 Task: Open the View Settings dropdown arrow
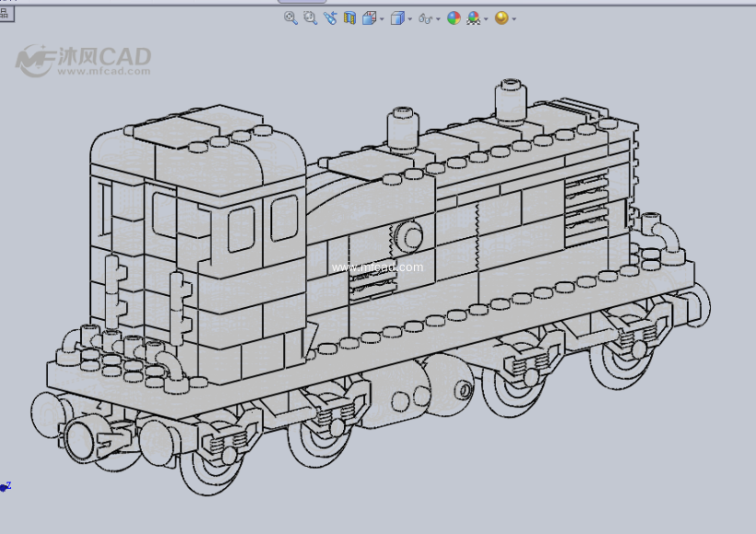[x=514, y=18]
